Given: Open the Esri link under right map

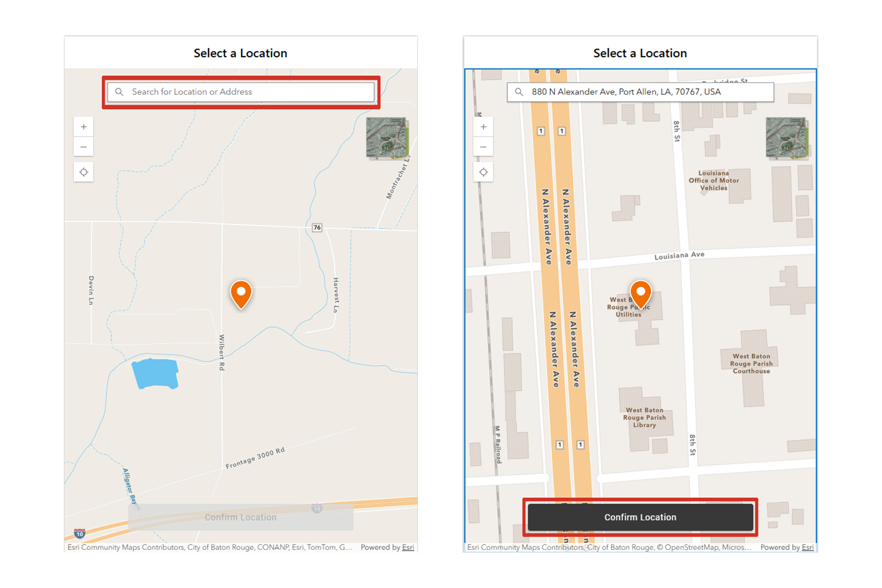Looking at the screenshot, I should point(808,547).
